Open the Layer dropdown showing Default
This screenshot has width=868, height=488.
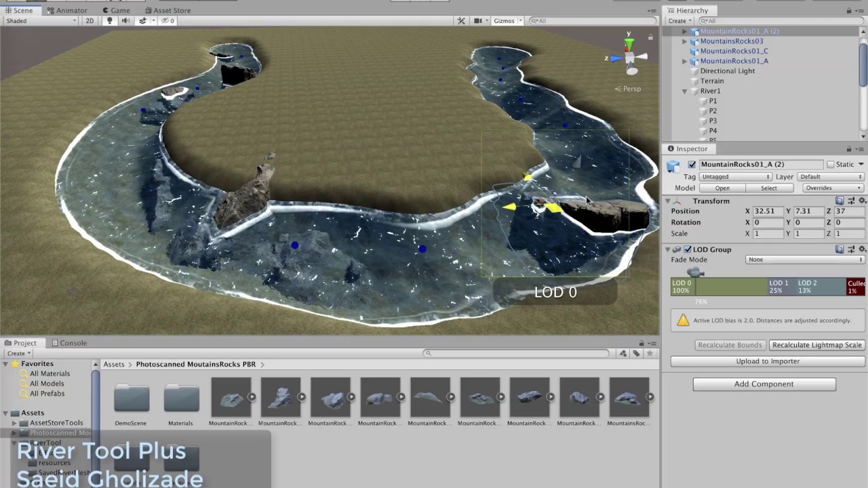pyautogui.click(x=831, y=177)
